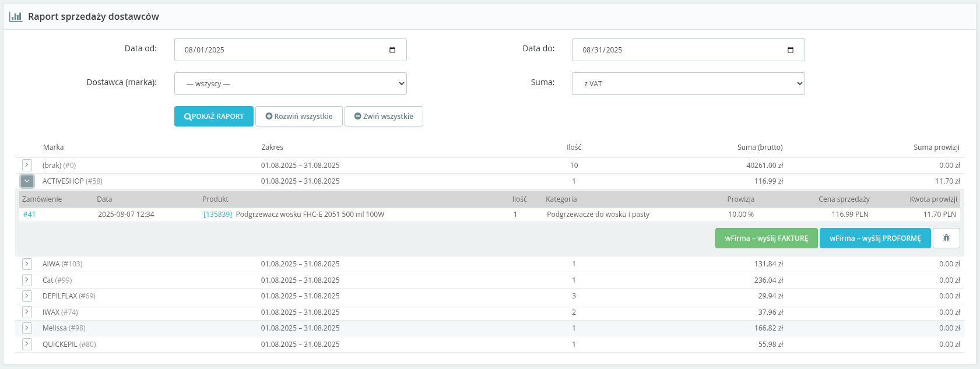Expand the DEPILFLAX (#69) row

pyautogui.click(x=27, y=296)
